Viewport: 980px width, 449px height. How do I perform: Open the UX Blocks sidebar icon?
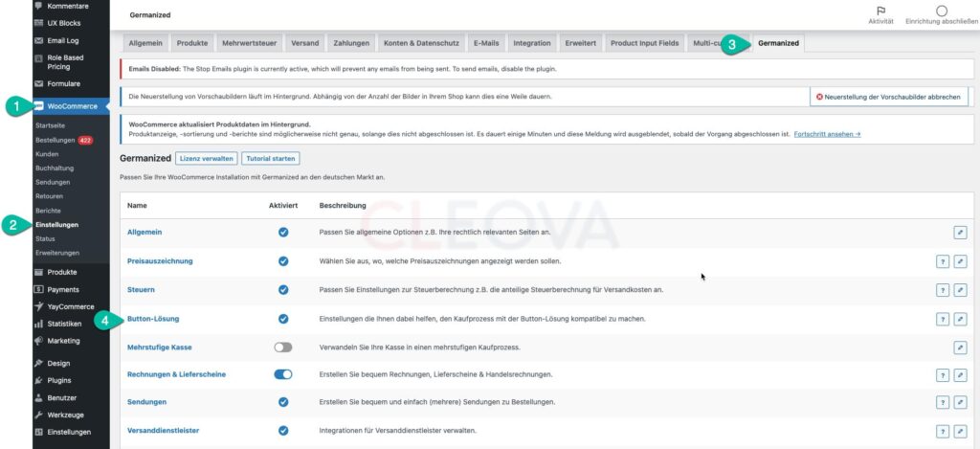click(x=38, y=23)
